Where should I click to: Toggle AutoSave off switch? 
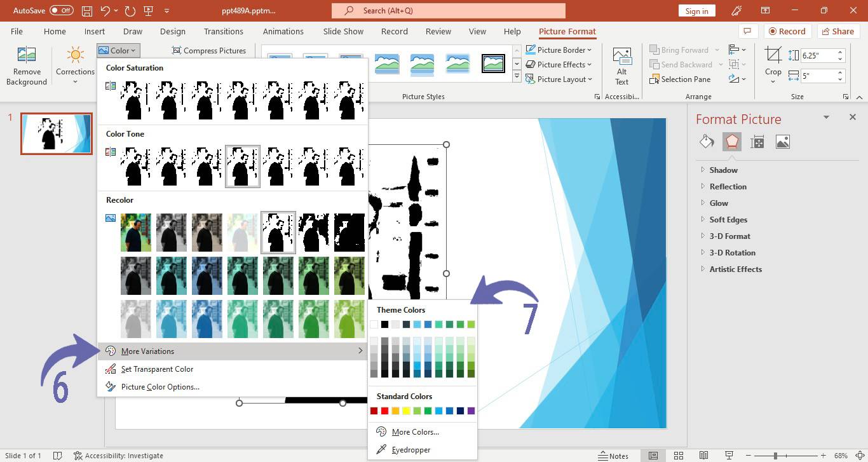[x=61, y=11]
